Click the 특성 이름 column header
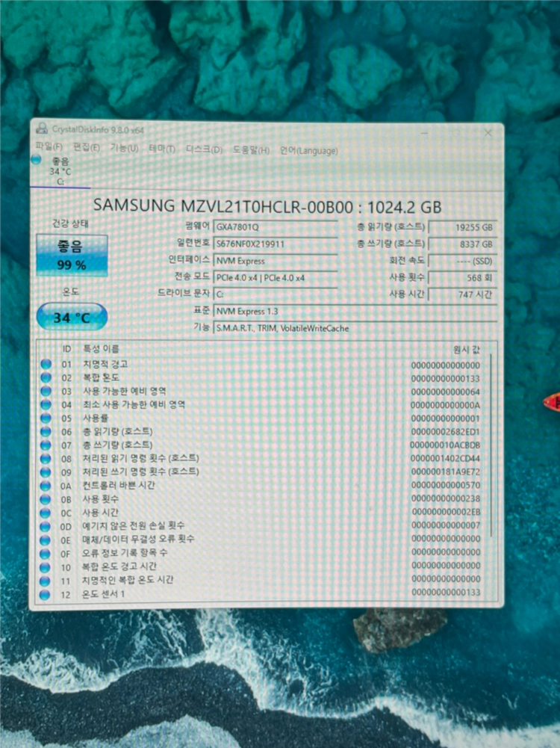 (101, 349)
